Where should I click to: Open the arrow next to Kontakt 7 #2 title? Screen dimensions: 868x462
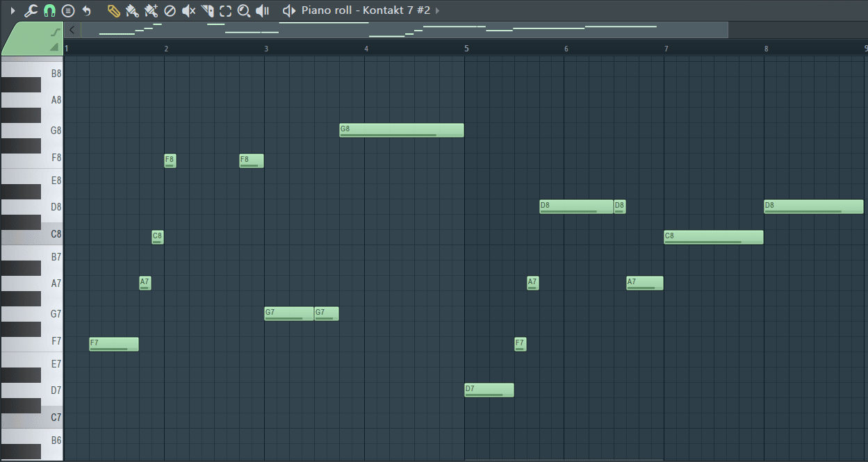pyautogui.click(x=439, y=10)
